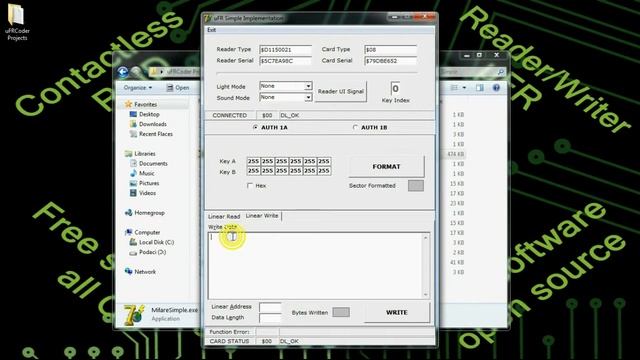Click the Function Error label
Screen dimensions: 640x360
(229, 332)
